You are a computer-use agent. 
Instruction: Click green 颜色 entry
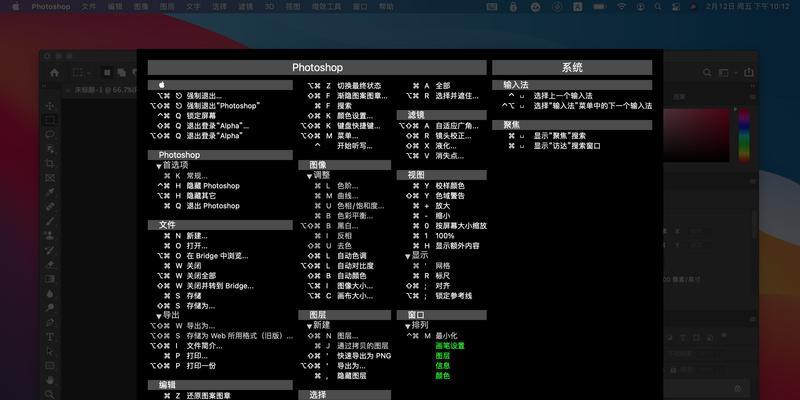click(x=442, y=376)
